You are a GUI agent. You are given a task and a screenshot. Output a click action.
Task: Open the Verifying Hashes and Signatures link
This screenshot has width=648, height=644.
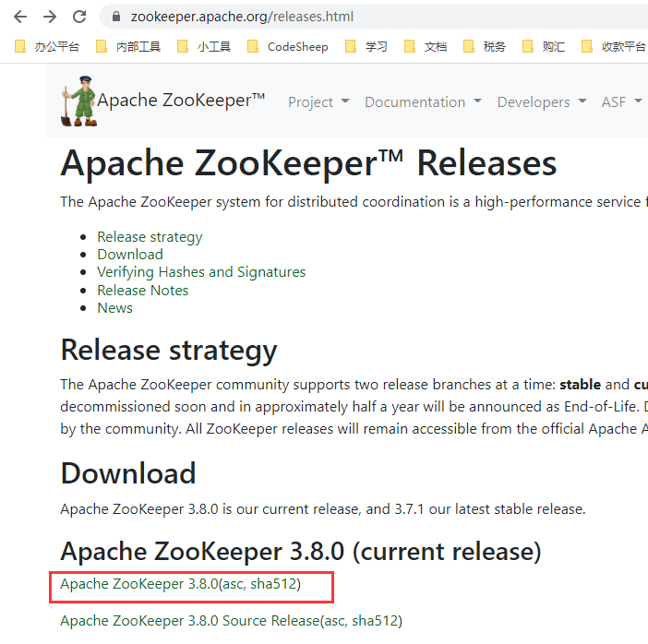[201, 272]
